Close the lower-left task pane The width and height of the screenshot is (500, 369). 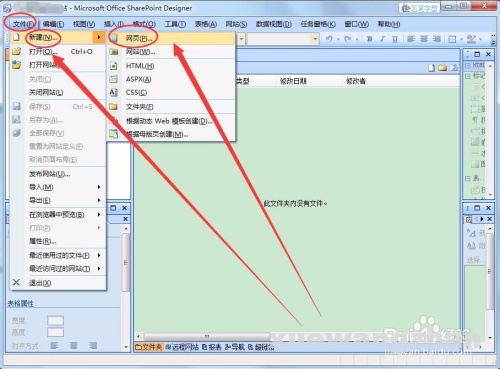[x=124, y=208]
